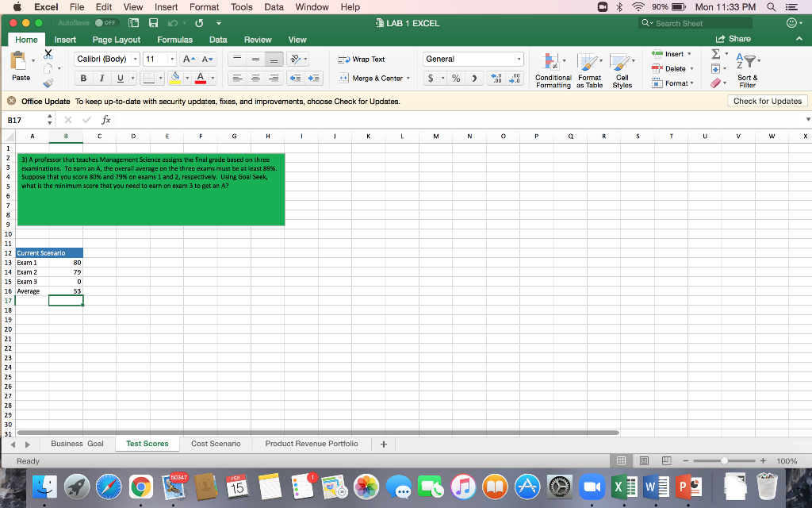This screenshot has width=812, height=508.
Task: Apply percent style icon
Action: pos(456,79)
